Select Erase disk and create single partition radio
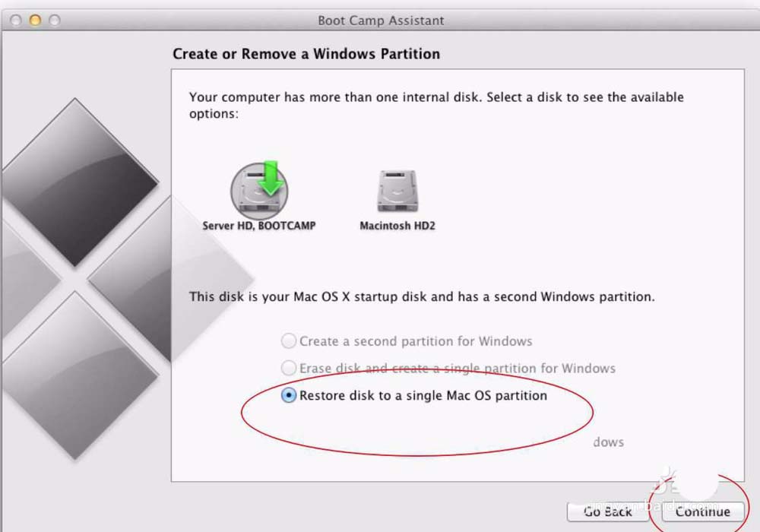The height and width of the screenshot is (532, 760). click(289, 369)
